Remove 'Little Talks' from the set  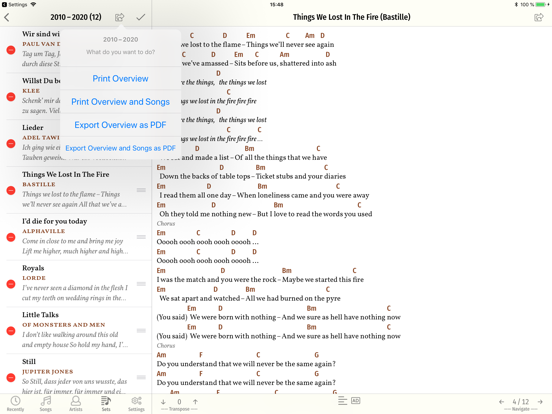click(11, 331)
